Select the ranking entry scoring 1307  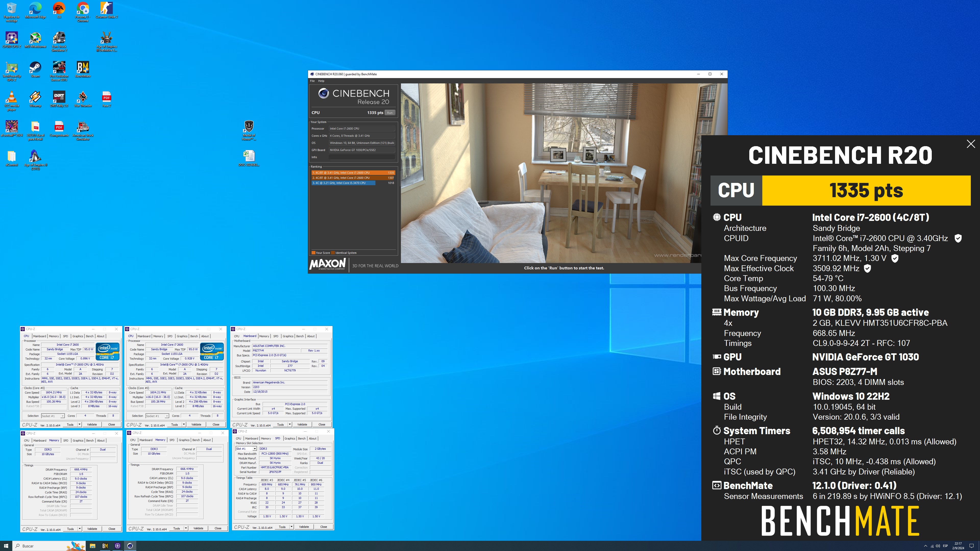click(x=353, y=178)
